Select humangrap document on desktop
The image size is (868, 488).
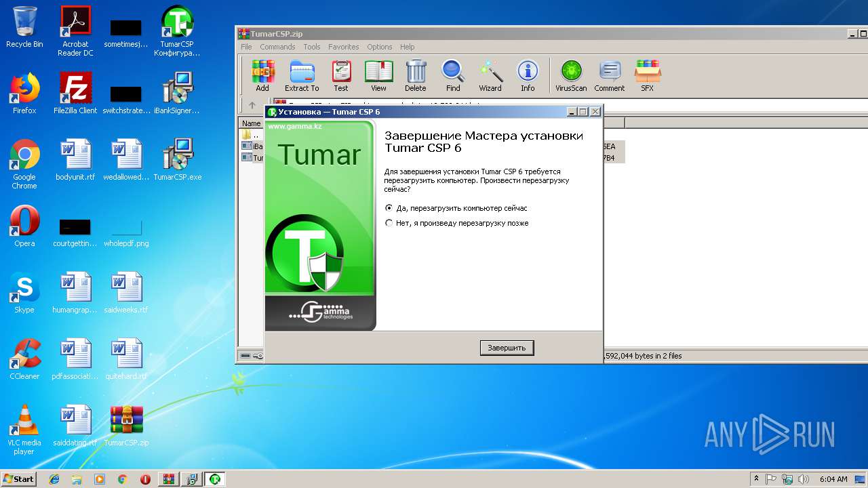(x=75, y=293)
